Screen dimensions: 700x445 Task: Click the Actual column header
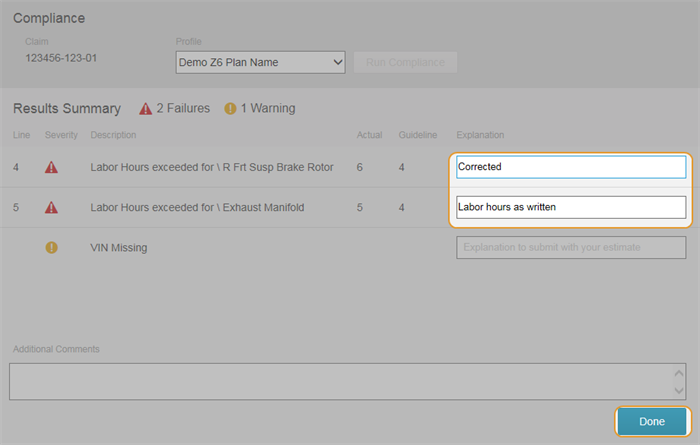click(x=369, y=135)
